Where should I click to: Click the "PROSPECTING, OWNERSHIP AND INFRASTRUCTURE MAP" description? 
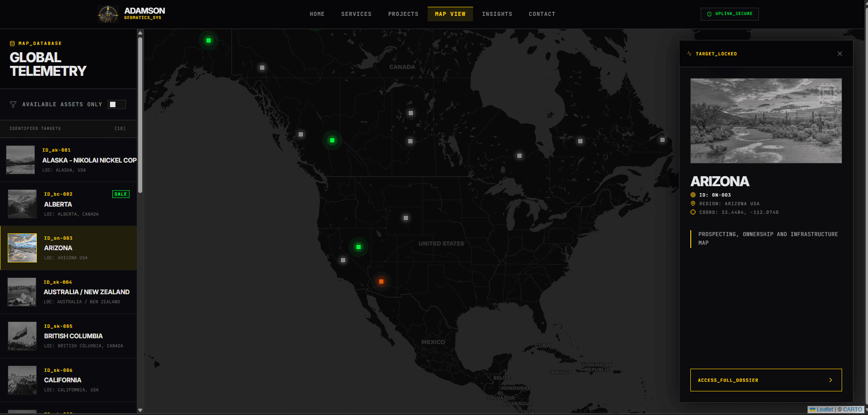point(768,238)
